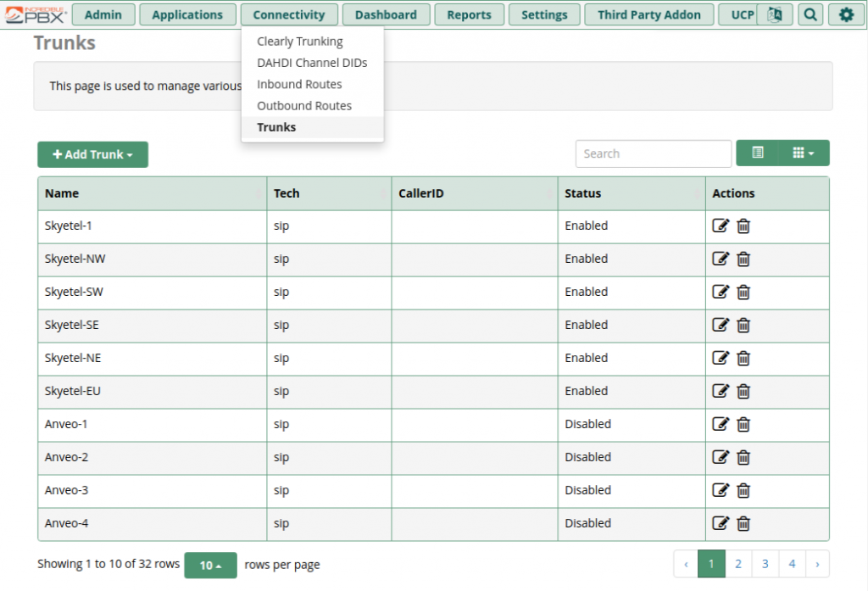Viewport: 868px width, 591px height.
Task: Open the gear settings icon in top bar
Action: point(847,14)
